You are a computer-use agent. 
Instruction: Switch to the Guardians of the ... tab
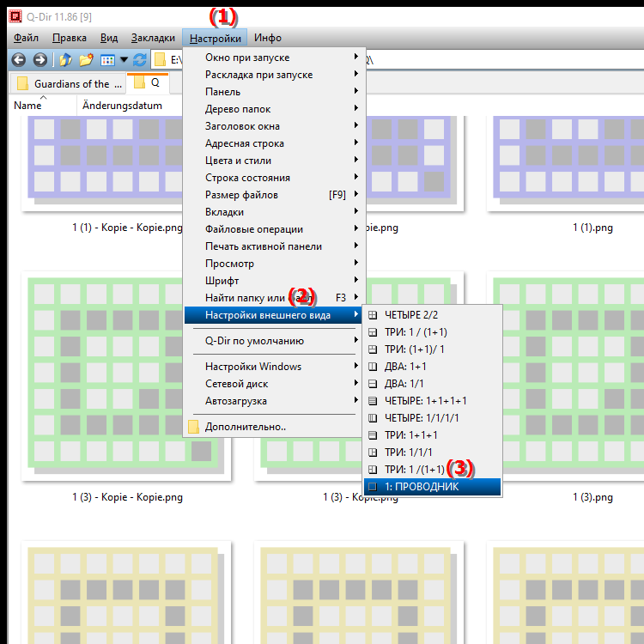pyautogui.click(x=68, y=84)
